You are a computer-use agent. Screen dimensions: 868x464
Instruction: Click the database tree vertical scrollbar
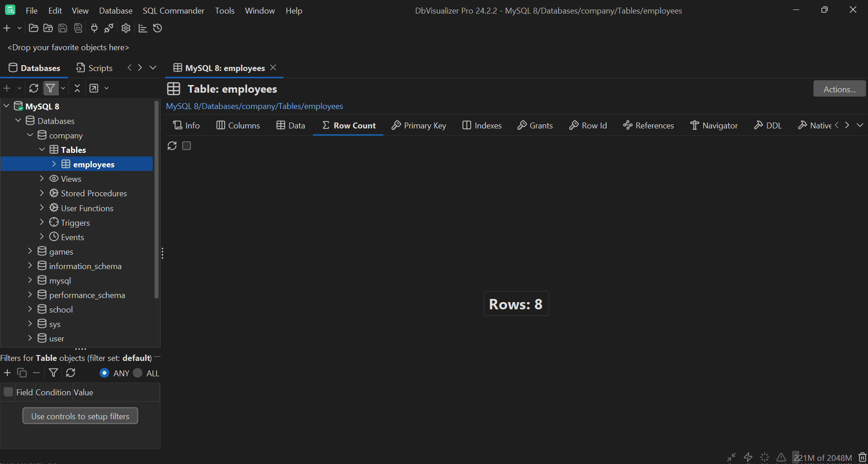pos(156,199)
